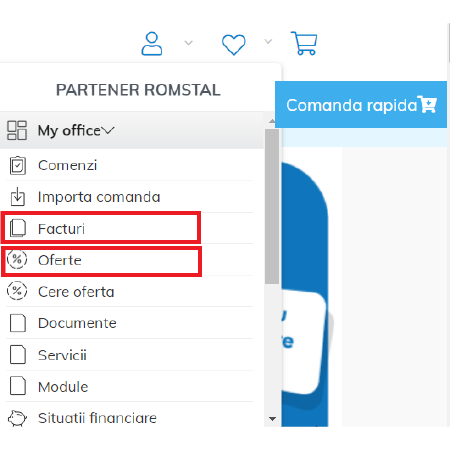Click the Comenzi clipboard icon

click(17, 165)
